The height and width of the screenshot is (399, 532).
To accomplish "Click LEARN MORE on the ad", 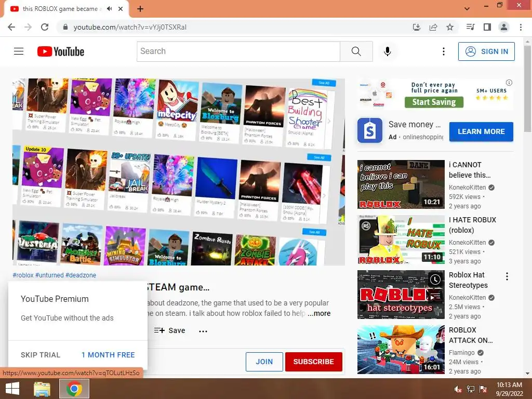I will [481, 131].
